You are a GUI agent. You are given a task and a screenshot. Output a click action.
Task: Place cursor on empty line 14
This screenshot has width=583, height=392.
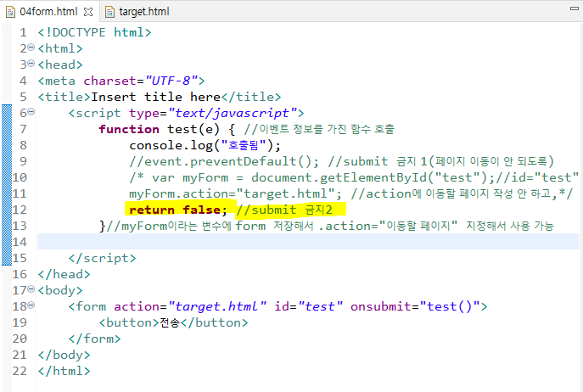tap(308, 242)
